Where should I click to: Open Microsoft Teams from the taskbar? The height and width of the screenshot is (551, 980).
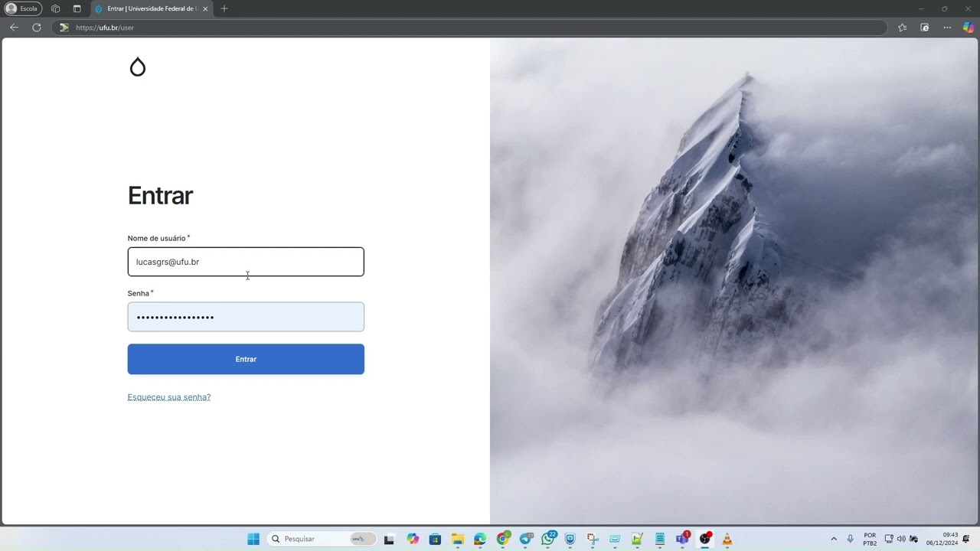coord(682,539)
